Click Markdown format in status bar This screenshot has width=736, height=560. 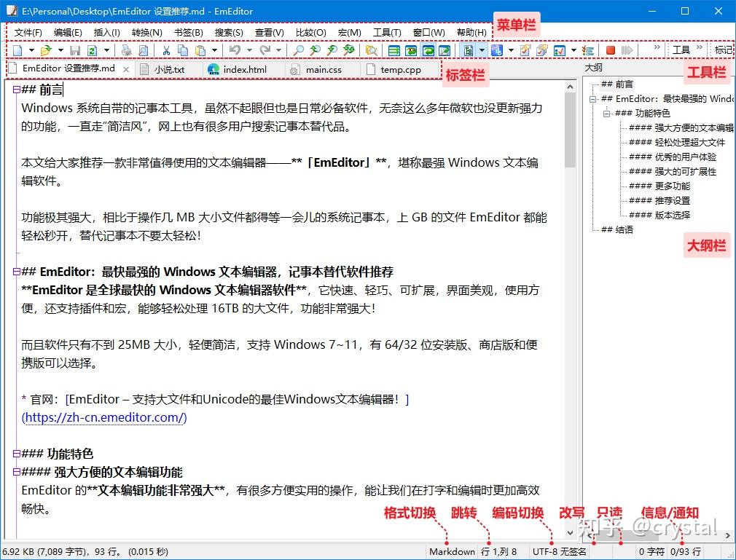pos(452,551)
